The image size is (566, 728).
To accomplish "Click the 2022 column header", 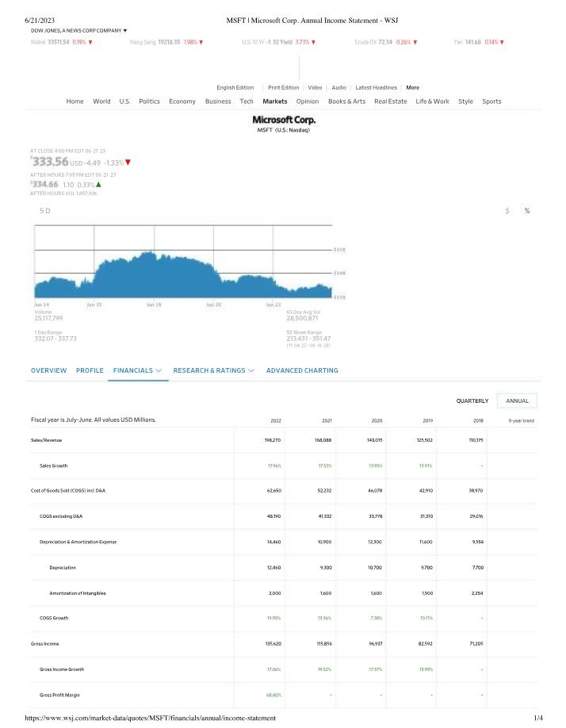I will click(276, 420).
